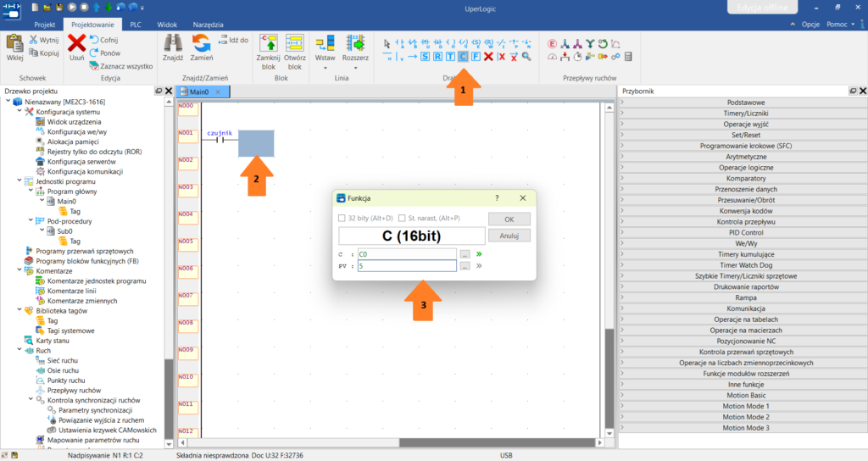The width and height of the screenshot is (868, 461).
Task: Open the Projekt ribbon tab
Action: click(45, 25)
